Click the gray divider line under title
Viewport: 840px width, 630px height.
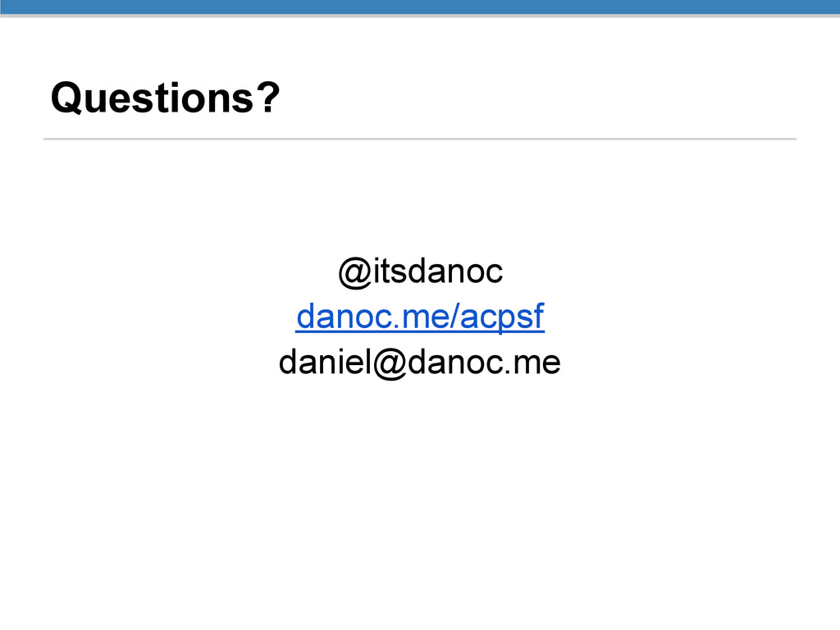[x=420, y=139]
